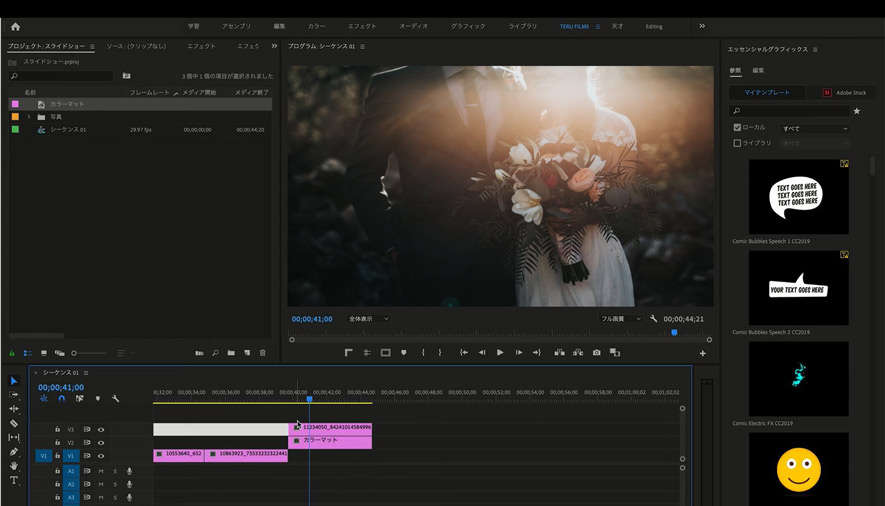Expand the 写真 bin folder
The image size is (885, 506).
coord(29,117)
